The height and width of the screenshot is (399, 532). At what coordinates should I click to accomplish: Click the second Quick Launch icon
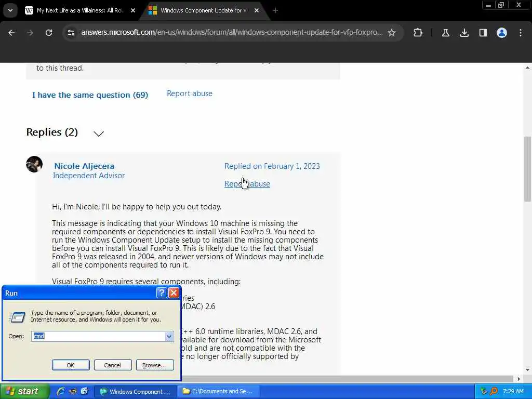click(x=73, y=391)
